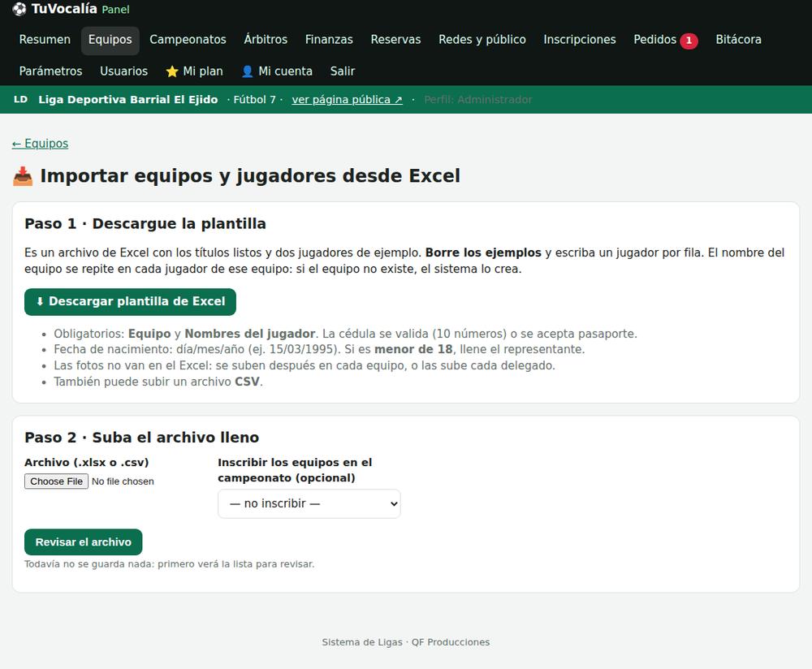Go to Reservas

pyautogui.click(x=395, y=40)
